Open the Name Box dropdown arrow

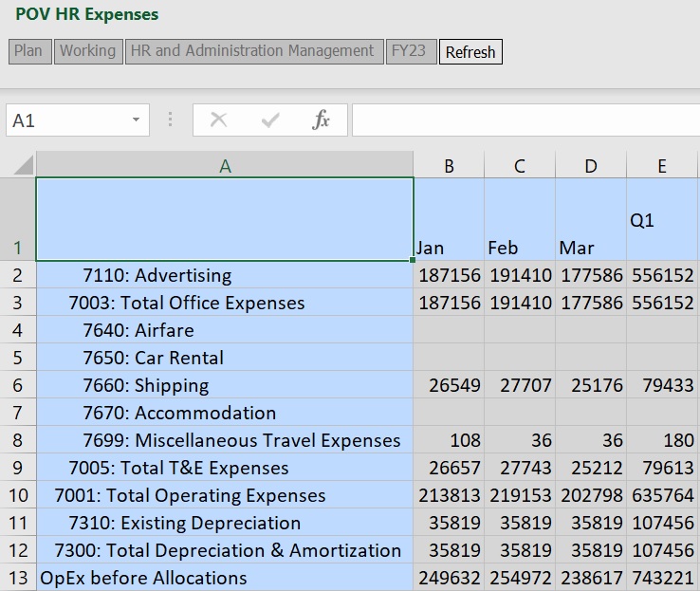(136, 120)
